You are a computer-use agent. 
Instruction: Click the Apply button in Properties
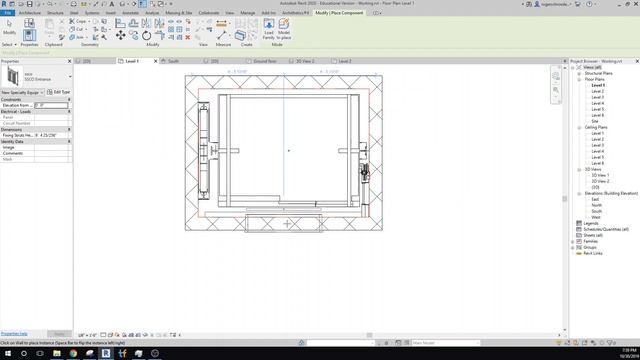[x=59, y=334]
